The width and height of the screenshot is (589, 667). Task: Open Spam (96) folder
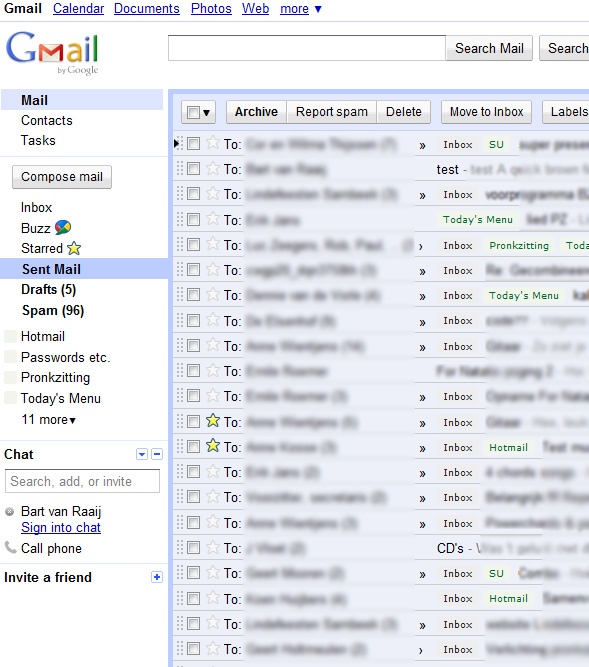(53, 310)
